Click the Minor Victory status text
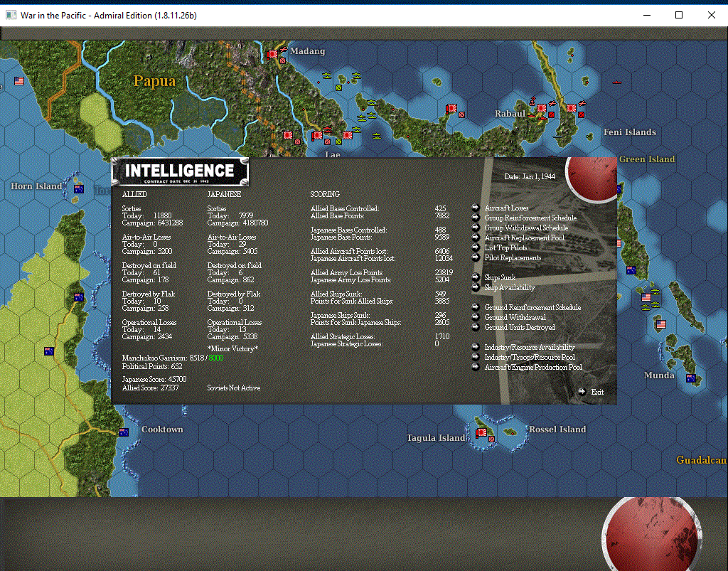 (232, 348)
